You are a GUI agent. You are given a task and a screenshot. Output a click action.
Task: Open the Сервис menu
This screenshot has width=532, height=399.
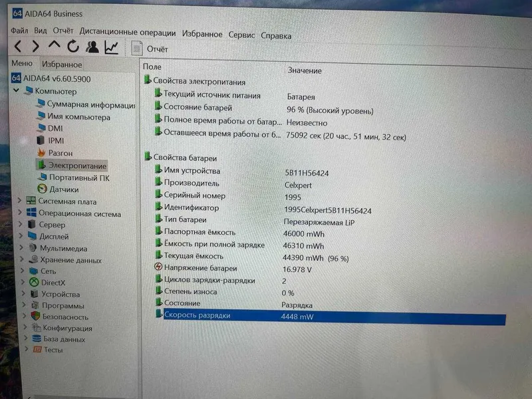241,35
